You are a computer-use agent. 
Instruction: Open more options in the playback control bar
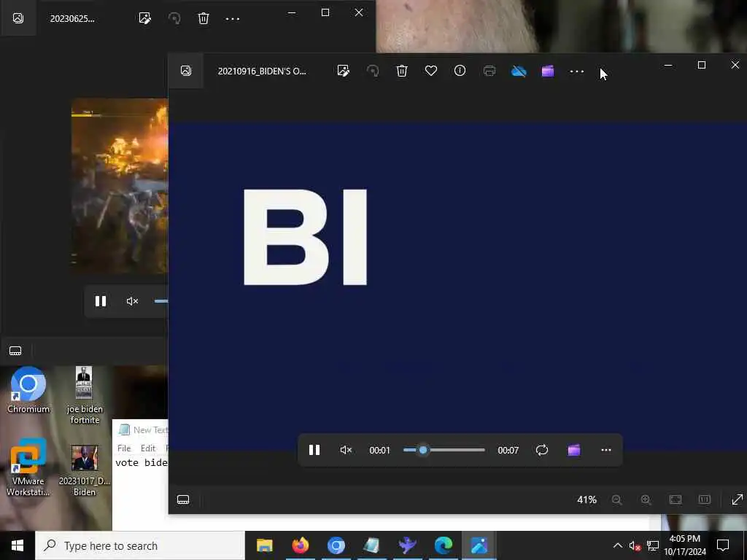[x=606, y=450]
